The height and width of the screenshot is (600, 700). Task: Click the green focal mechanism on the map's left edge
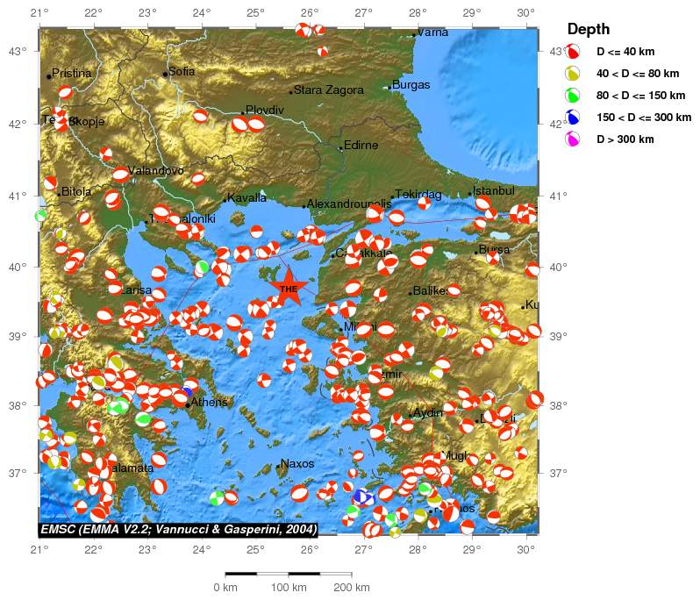pyautogui.click(x=40, y=216)
